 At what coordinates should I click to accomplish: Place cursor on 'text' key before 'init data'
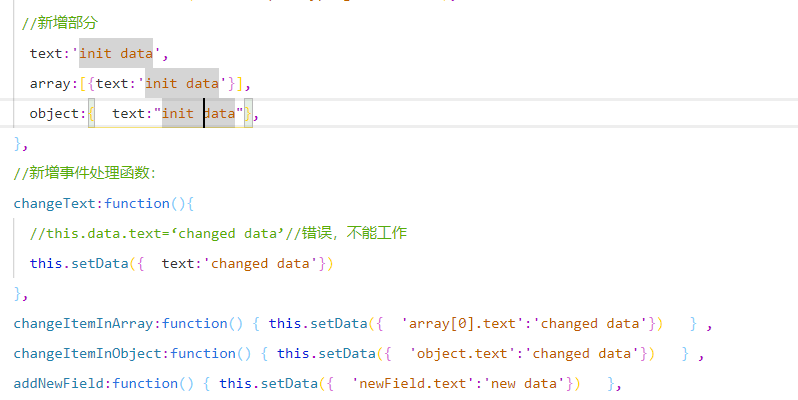click(x=46, y=53)
